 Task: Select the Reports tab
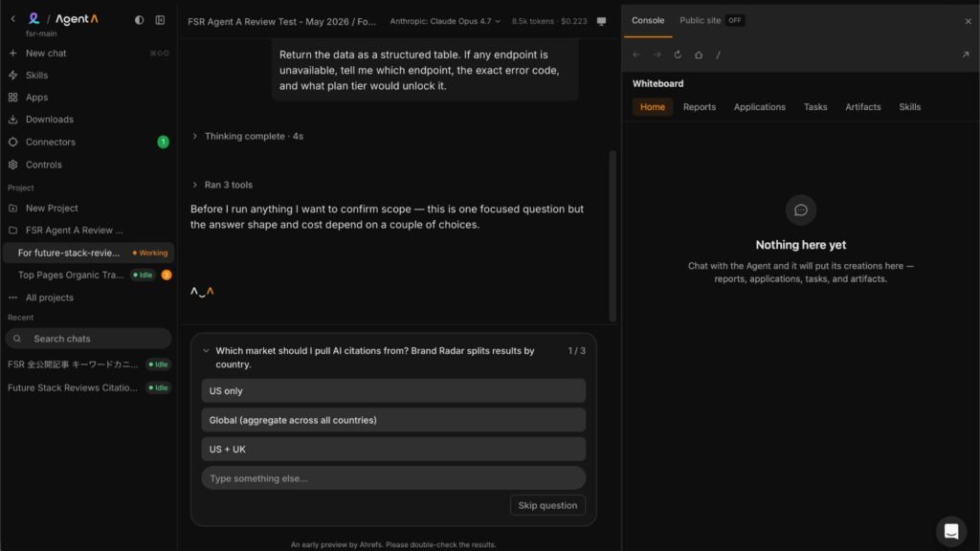tap(699, 107)
